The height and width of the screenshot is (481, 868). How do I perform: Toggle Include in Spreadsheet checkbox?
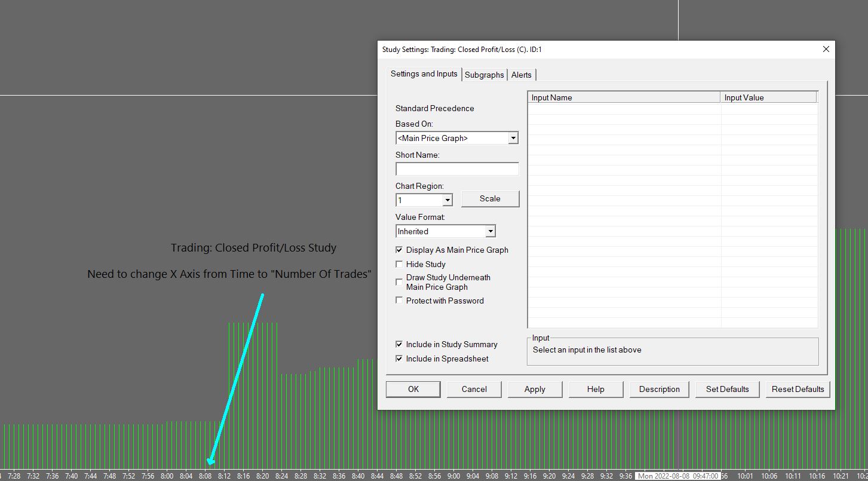(399, 359)
